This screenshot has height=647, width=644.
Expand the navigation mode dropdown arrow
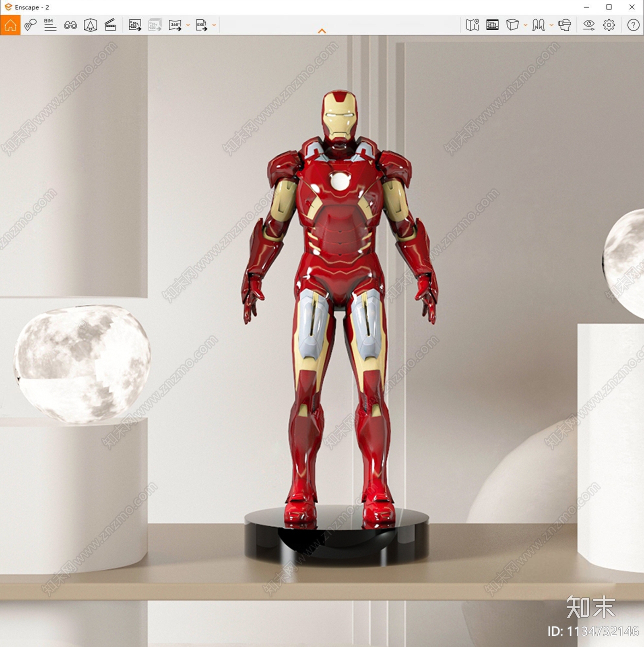551,25
